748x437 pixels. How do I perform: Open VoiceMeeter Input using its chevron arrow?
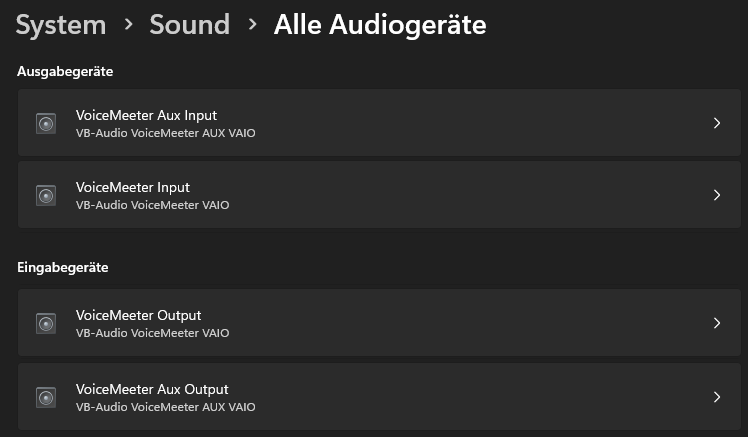717,195
